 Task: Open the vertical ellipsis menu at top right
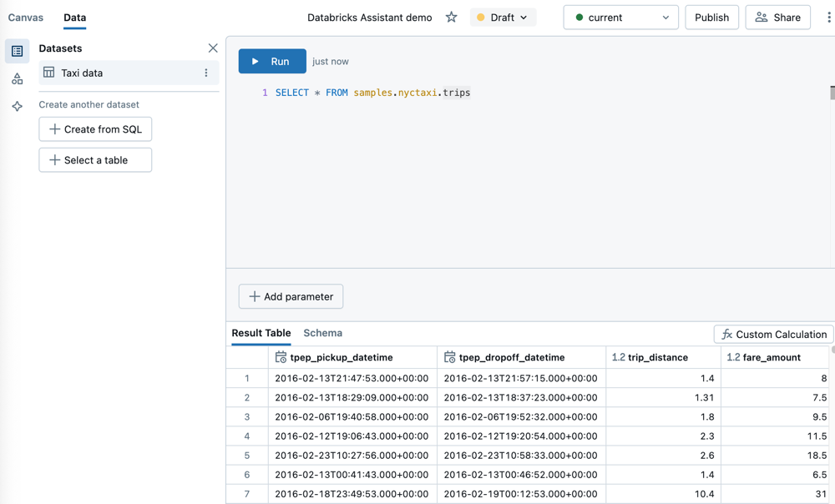tap(827, 17)
